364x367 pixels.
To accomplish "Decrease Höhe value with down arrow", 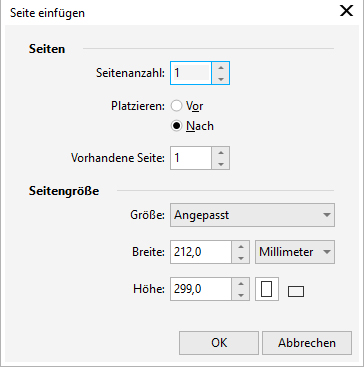I will (241, 295).
